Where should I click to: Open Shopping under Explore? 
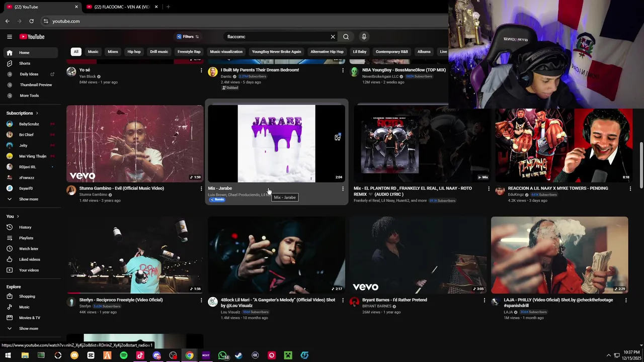30,296
